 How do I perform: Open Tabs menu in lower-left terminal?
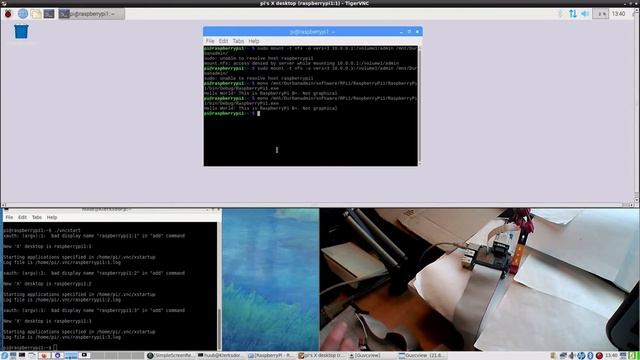click(37, 217)
